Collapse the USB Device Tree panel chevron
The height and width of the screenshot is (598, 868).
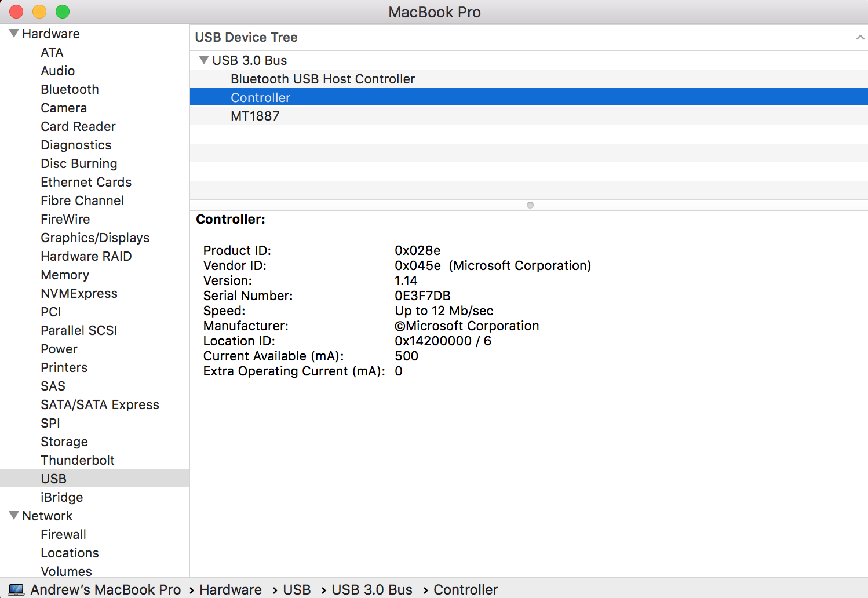point(860,37)
